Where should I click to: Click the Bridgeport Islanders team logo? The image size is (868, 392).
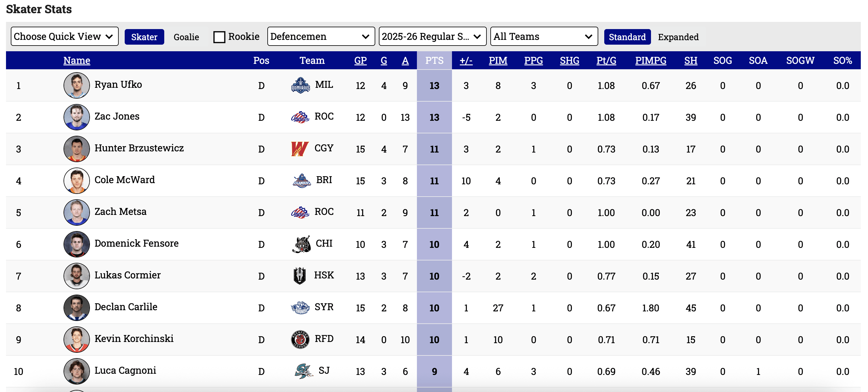[x=301, y=181]
